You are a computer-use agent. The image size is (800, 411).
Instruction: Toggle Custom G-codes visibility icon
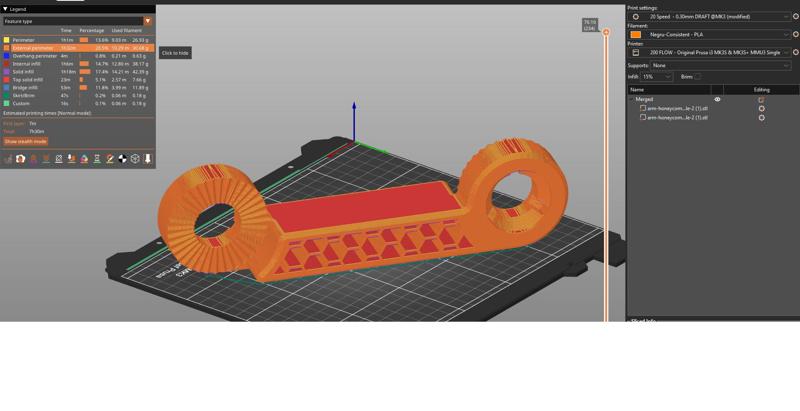(x=110, y=159)
